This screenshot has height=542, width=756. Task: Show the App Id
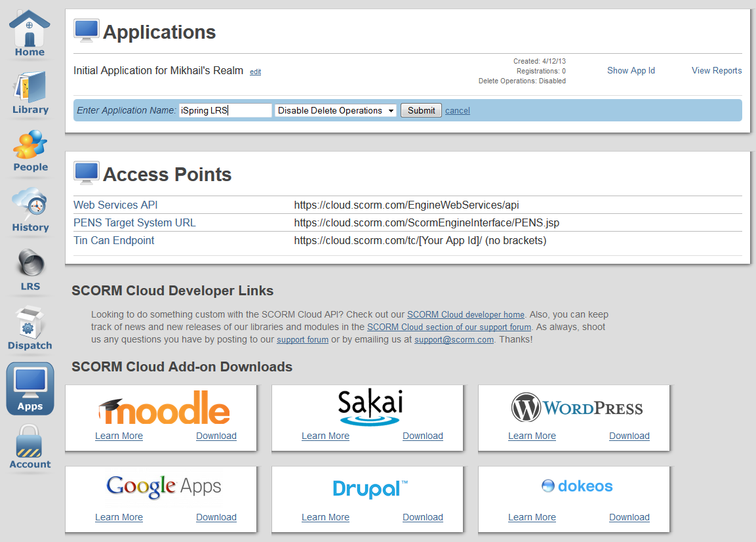click(x=631, y=70)
